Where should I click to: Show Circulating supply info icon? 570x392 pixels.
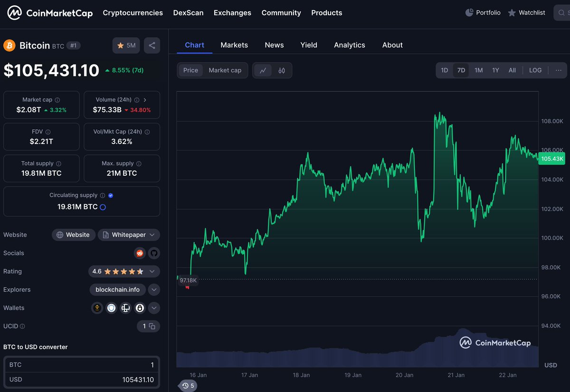(x=102, y=195)
